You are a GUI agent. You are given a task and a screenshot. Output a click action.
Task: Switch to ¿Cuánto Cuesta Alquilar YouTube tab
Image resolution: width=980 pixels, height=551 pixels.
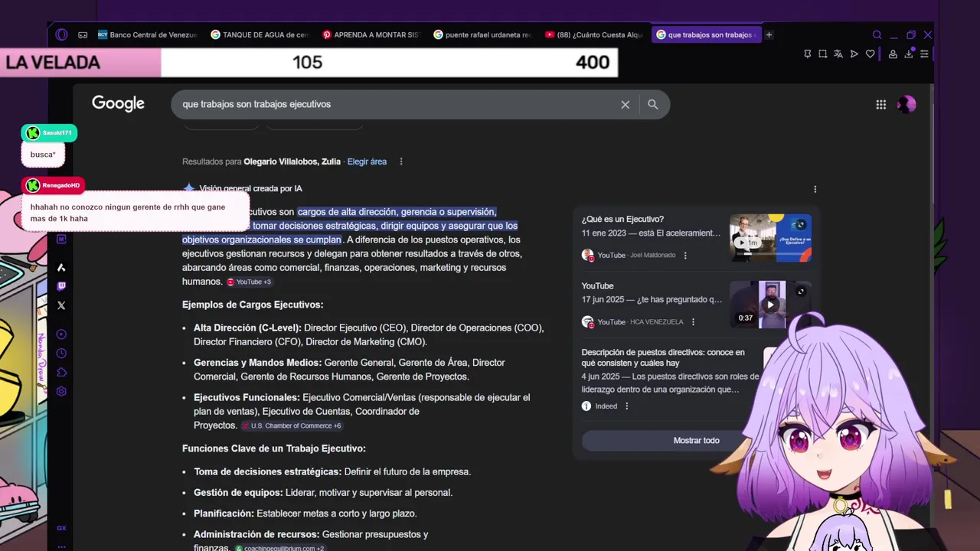pyautogui.click(x=594, y=34)
